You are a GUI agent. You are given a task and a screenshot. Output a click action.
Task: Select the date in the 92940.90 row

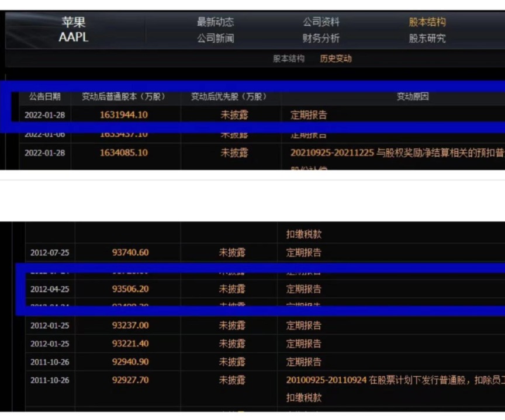click(x=50, y=362)
